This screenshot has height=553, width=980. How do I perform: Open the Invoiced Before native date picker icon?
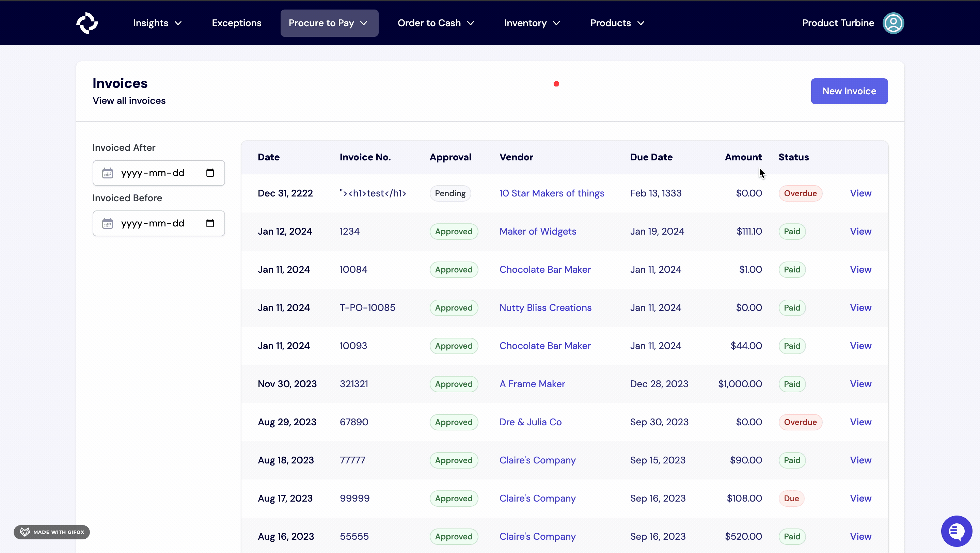(210, 223)
